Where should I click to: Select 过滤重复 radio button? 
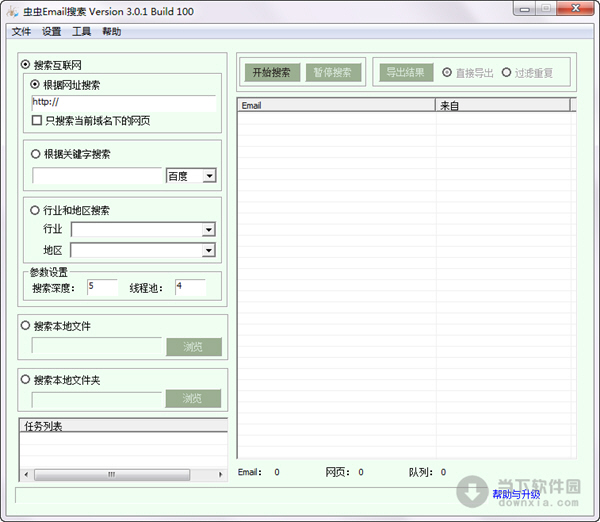click(506, 72)
